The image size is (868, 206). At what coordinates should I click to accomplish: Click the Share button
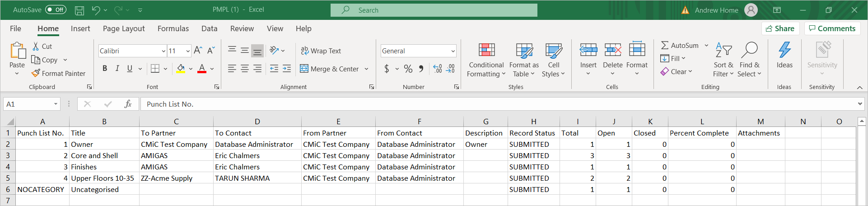click(780, 28)
